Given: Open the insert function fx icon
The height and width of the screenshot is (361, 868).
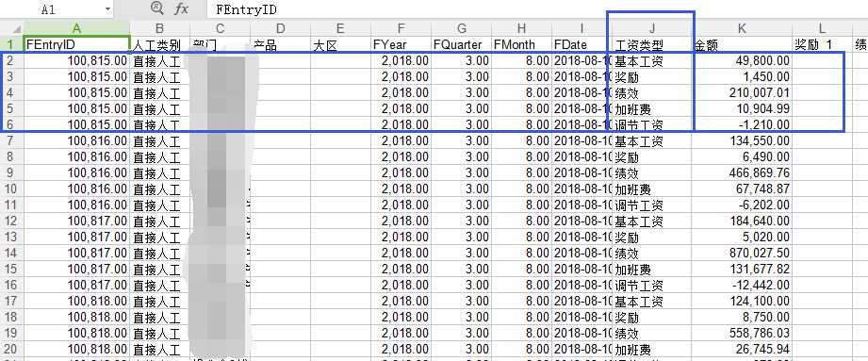Looking at the screenshot, I should coord(181,8).
